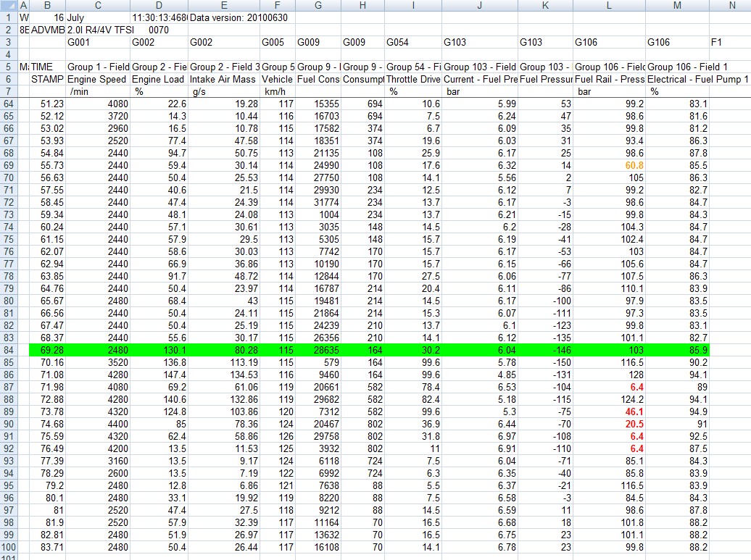Image resolution: width=751 pixels, height=560 pixels.
Task: Select column H header
Action: tap(362, 5)
